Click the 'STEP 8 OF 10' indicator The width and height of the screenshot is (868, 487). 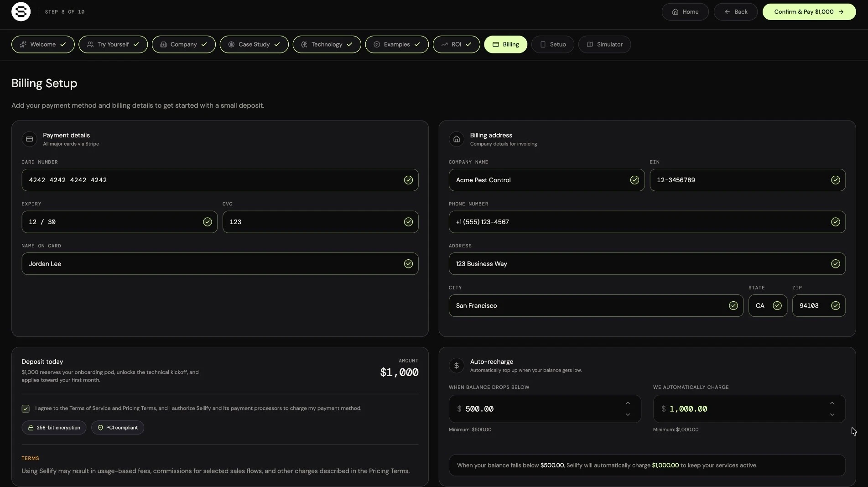click(65, 12)
